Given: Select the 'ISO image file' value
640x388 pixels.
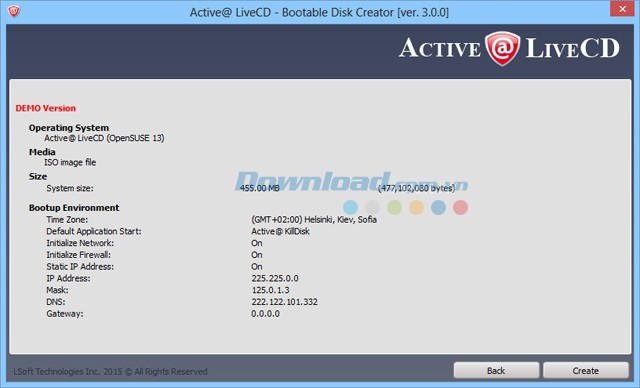Looking at the screenshot, I should click(x=70, y=162).
